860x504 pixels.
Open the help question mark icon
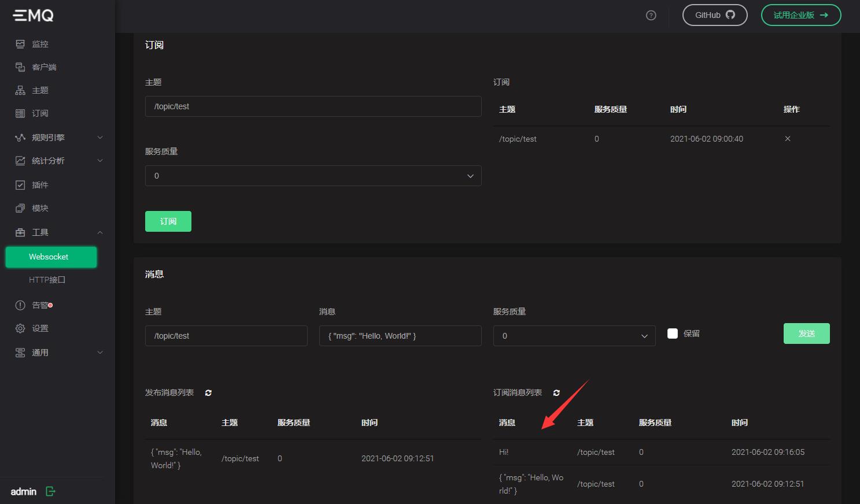coord(651,16)
